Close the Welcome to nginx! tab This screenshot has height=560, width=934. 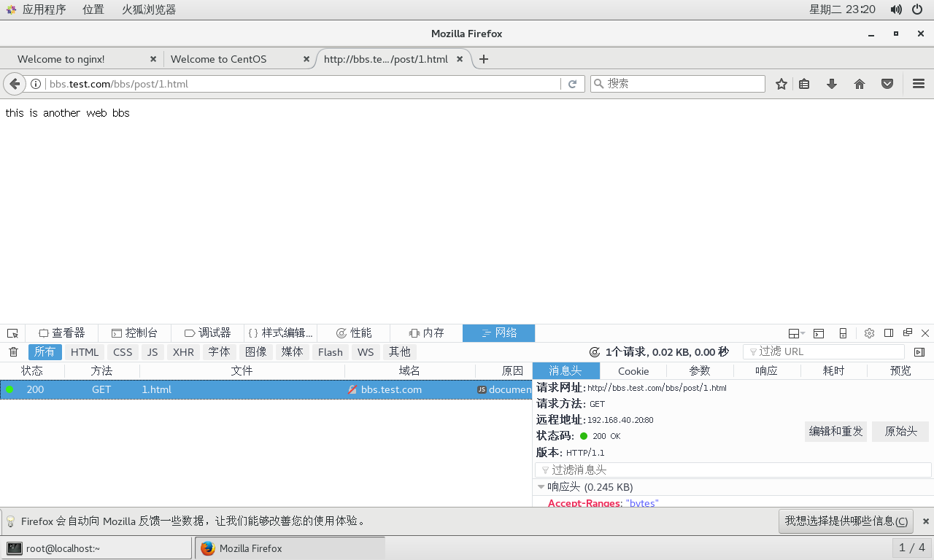(x=153, y=59)
